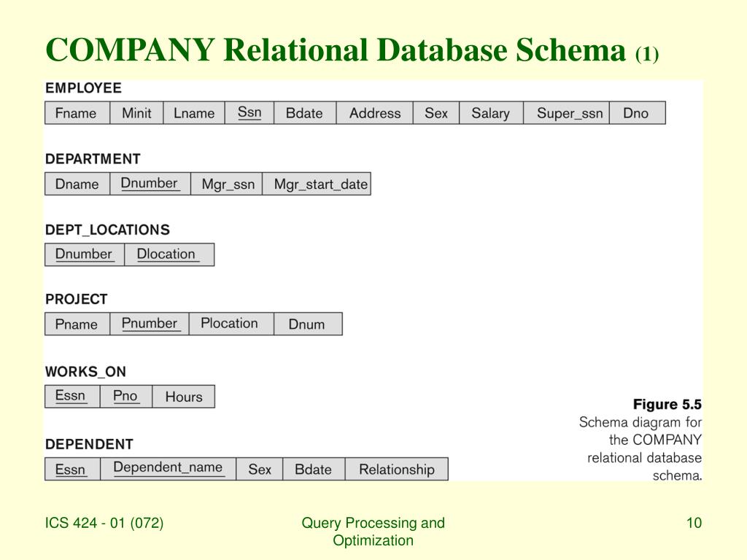Click the Relationship attribute box

pos(396,469)
